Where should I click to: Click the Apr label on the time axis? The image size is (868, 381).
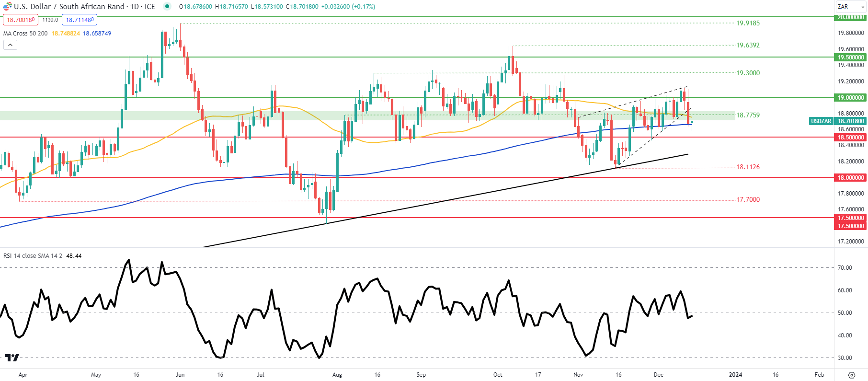pos(23,375)
